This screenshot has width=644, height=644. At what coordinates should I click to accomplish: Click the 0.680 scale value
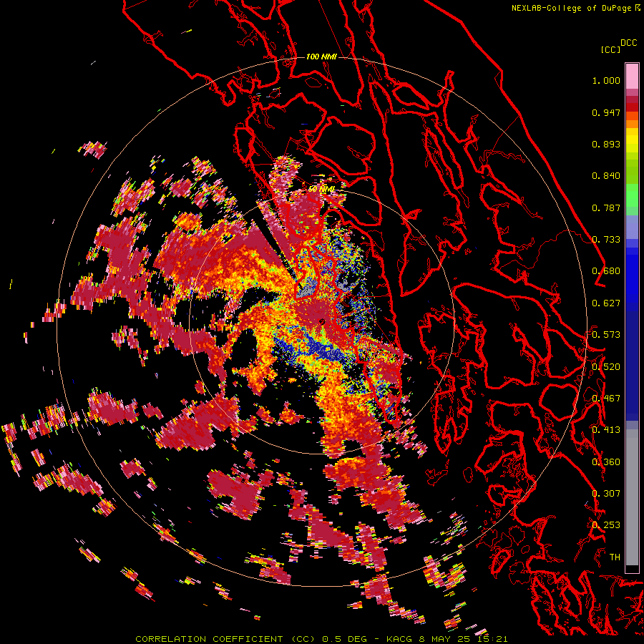click(606, 271)
